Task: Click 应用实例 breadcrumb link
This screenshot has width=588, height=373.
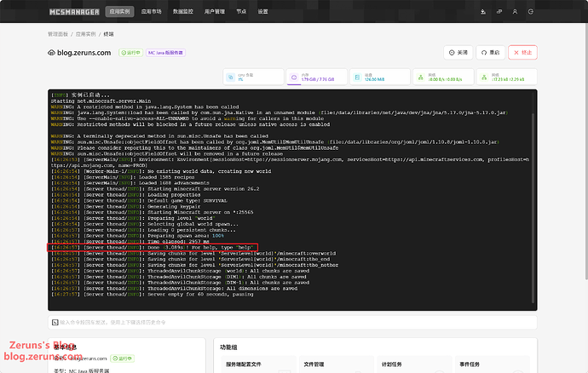Action: (85, 34)
